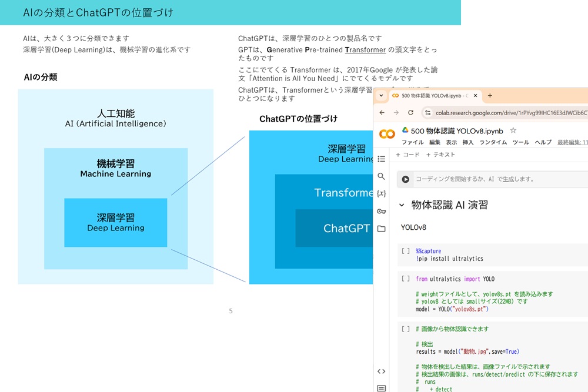Add a text cell with + テキスト
Screen dimensions: 588x392
tap(440, 155)
